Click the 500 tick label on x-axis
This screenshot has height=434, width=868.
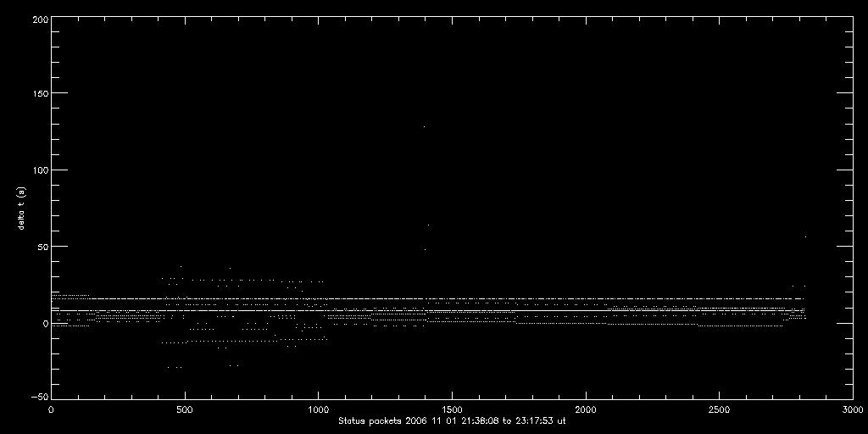click(x=185, y=410)
